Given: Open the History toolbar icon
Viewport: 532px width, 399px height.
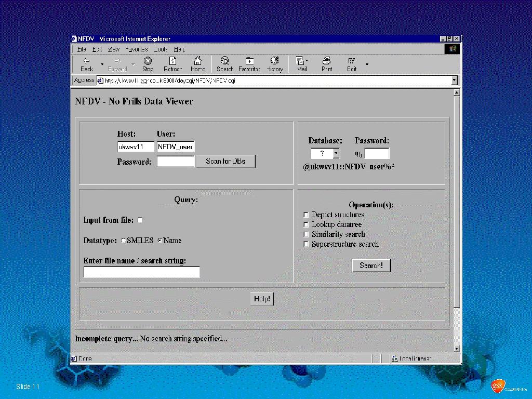Looking at the screenshot, I should [274, 64].
